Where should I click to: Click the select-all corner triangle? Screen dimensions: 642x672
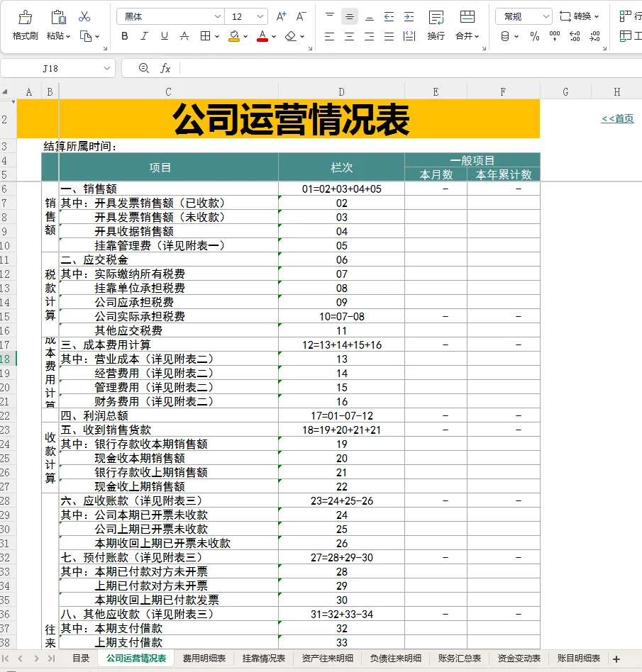[x=6, y=91]
